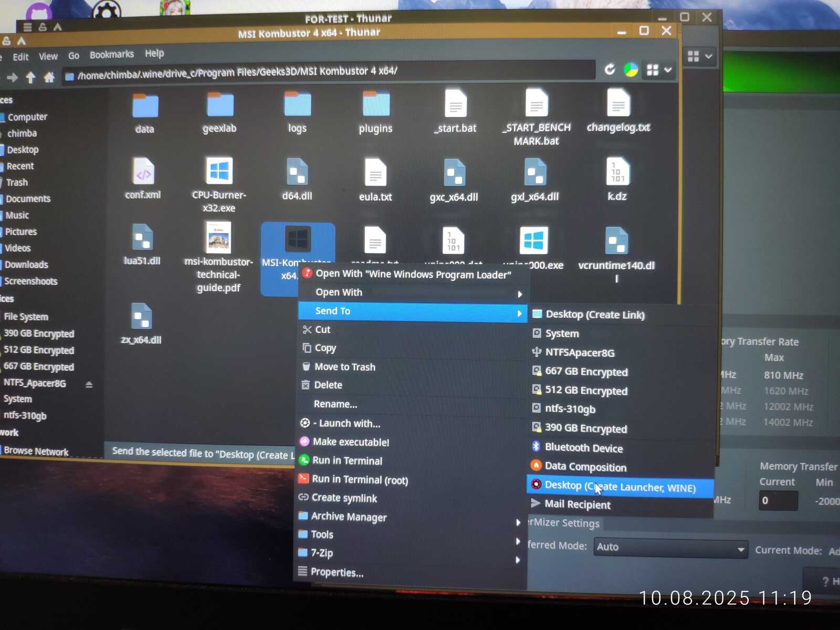
Task: Go to home folder via house icon
Action: 49,78
